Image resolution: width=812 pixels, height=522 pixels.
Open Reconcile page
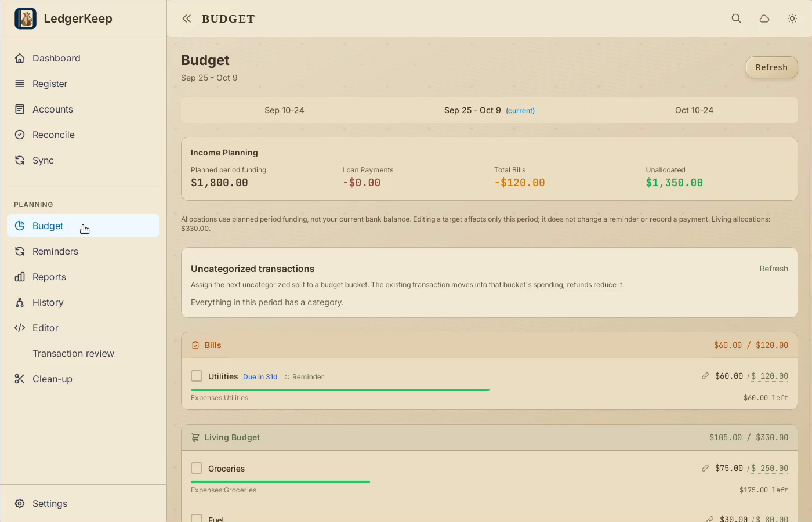pos(83,135)
